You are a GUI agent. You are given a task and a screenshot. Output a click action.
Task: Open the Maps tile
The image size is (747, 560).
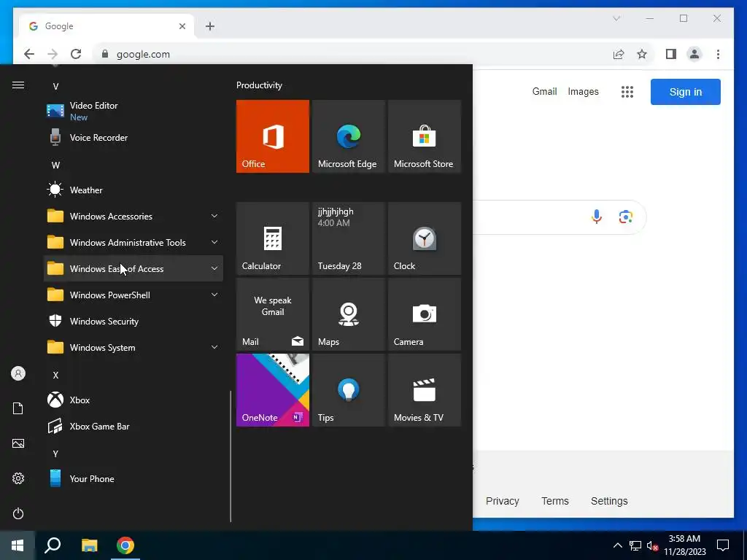tap(348, 314)
